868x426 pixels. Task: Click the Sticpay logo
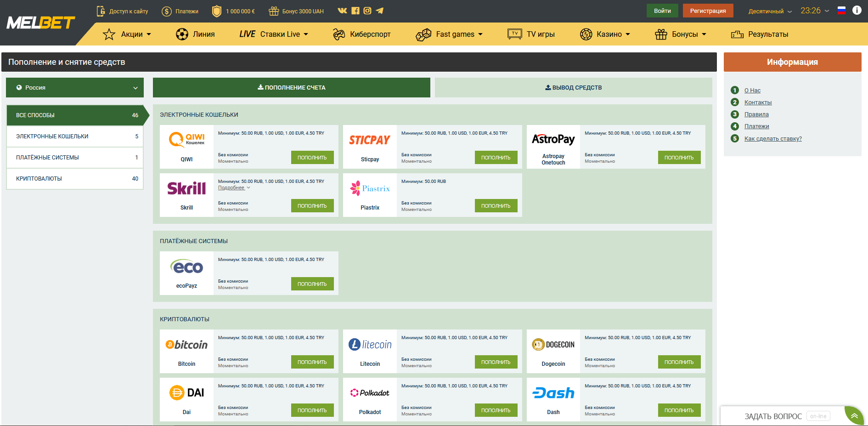pos(370,140)
